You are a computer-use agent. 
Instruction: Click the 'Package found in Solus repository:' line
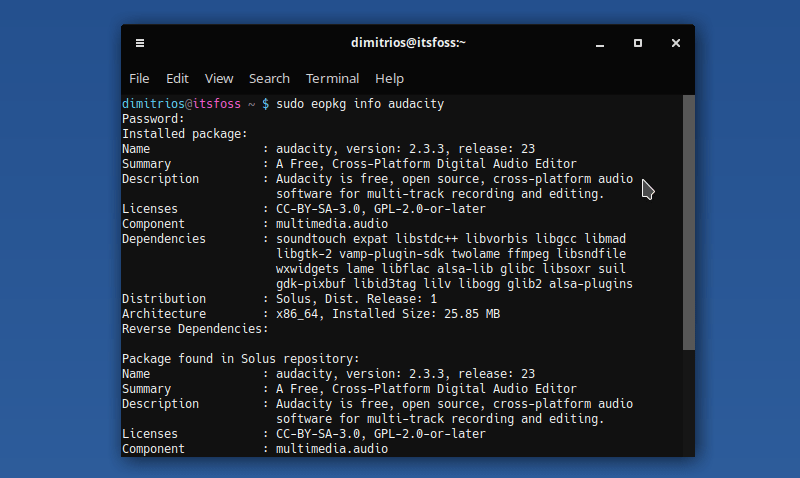[x=241, y=359]
